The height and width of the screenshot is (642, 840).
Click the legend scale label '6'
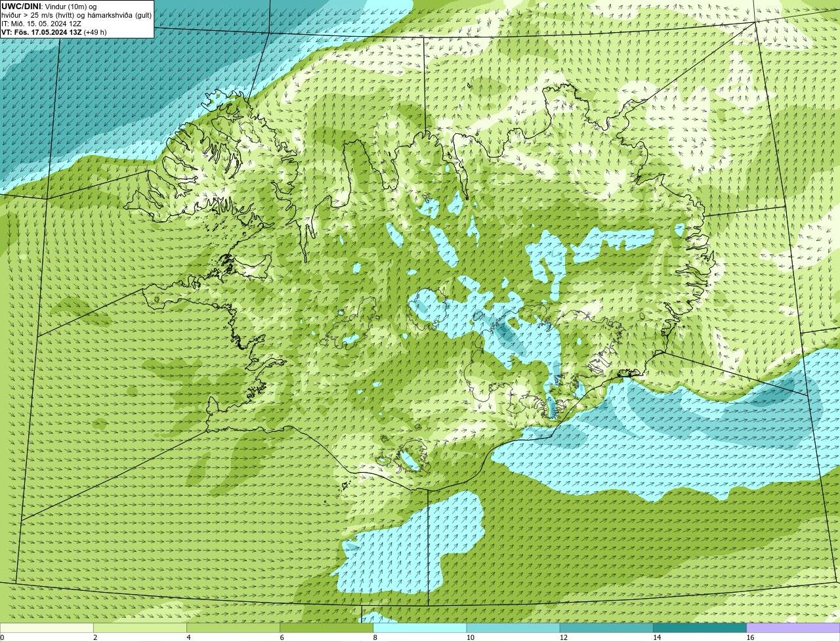(x=282, y=637)
